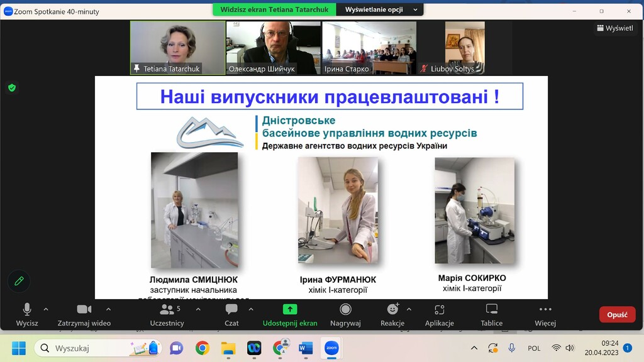Click slide photo of Людмила СМИЦНЮК
This screenshot has height=362, width=644.
194,211
